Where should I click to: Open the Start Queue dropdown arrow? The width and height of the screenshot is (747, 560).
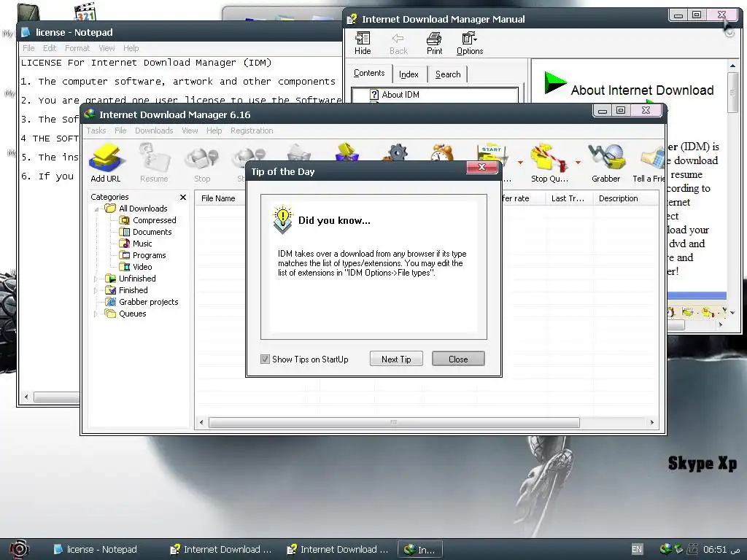pyautogui.click(x=520, y=163)
